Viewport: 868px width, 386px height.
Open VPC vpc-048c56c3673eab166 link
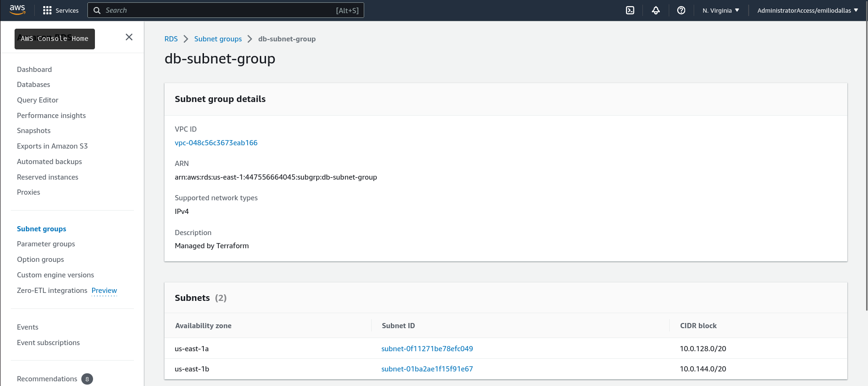[x=216, y=143]
